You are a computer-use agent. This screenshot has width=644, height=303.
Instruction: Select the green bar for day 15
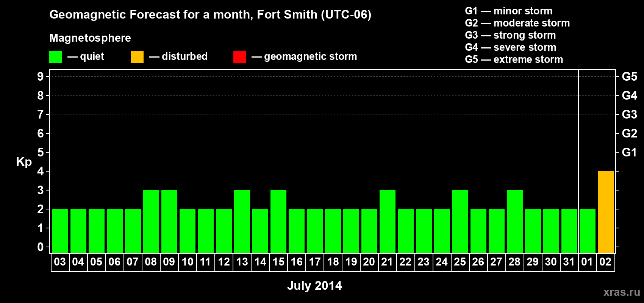(278, 222)
